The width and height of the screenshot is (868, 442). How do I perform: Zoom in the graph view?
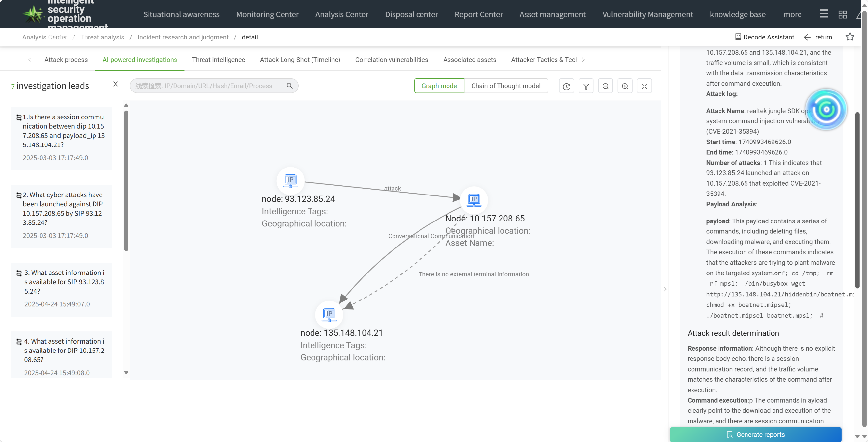point(625,86)
